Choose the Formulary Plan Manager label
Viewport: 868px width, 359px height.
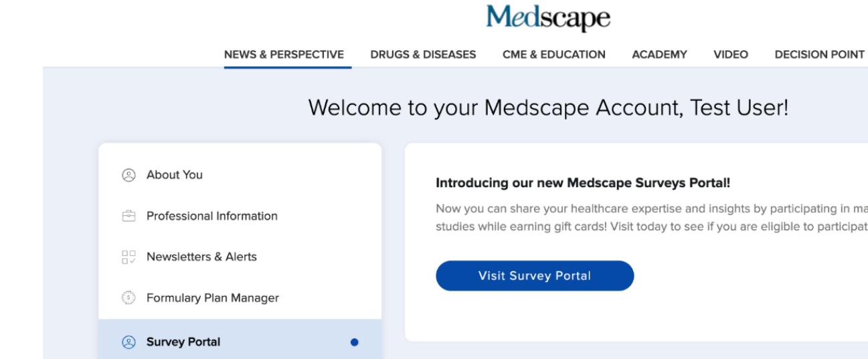[x=213, y=298]
